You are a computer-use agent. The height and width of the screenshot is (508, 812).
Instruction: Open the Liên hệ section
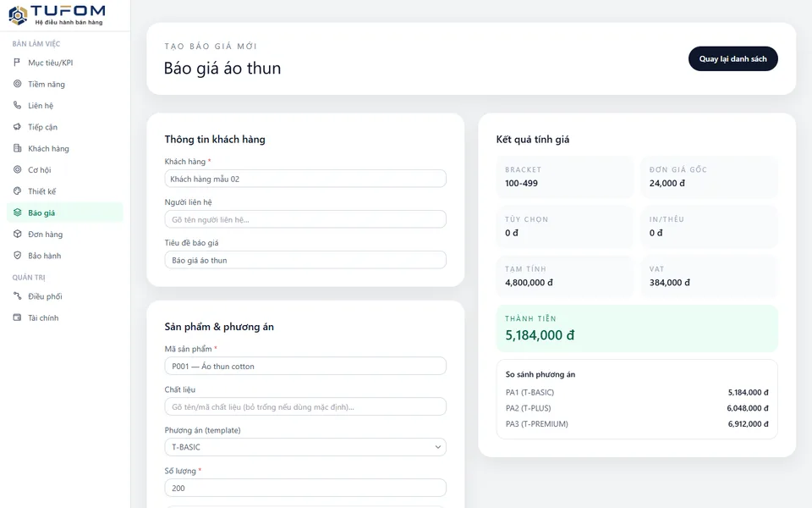pyautogui.click(x=65, y=106)
